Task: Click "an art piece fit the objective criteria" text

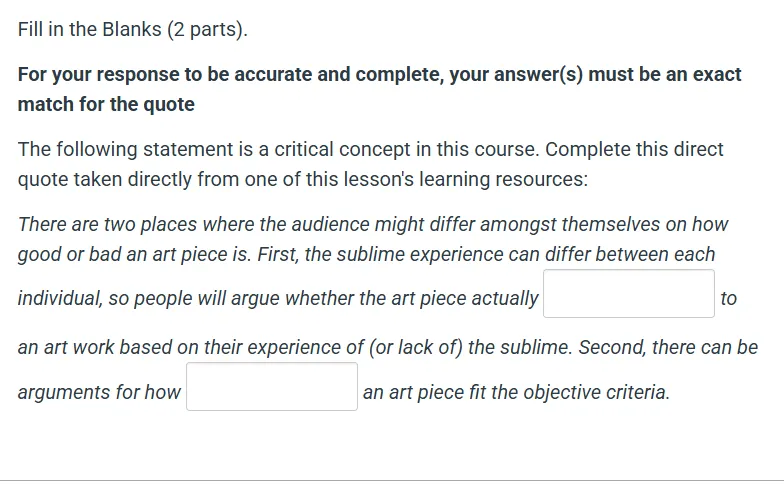Action: coord(516,392)
